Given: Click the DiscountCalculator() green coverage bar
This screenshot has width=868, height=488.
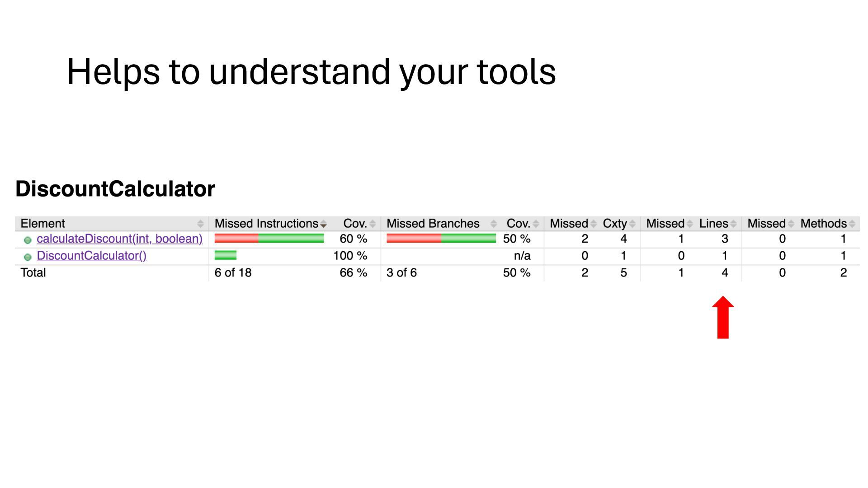Looking at the screenshot, I should (225, 256).
